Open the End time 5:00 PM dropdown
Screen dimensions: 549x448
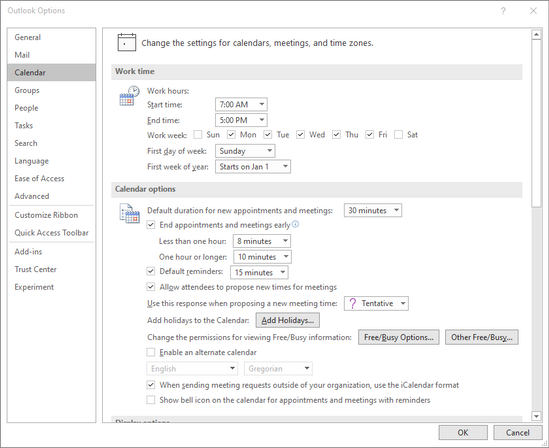[241, 120]
